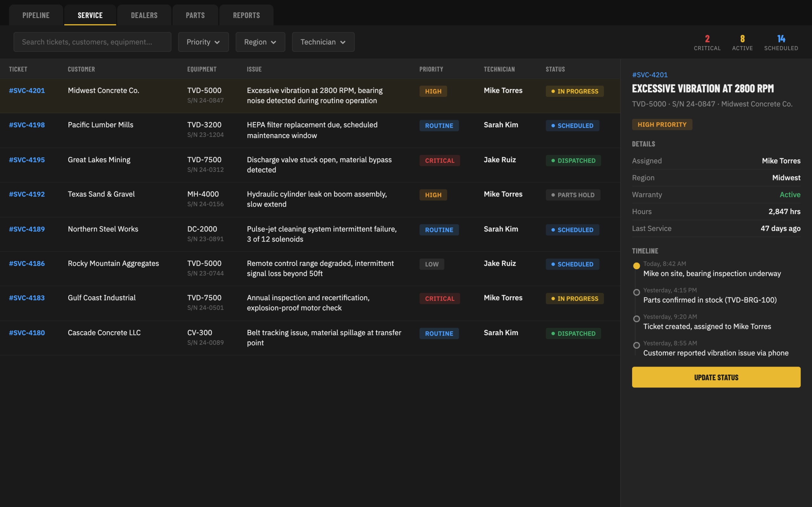The height and width of the screenshot is (507, 812).
Task: Switch to the Pipeline tab
Action: pos(36,15)
